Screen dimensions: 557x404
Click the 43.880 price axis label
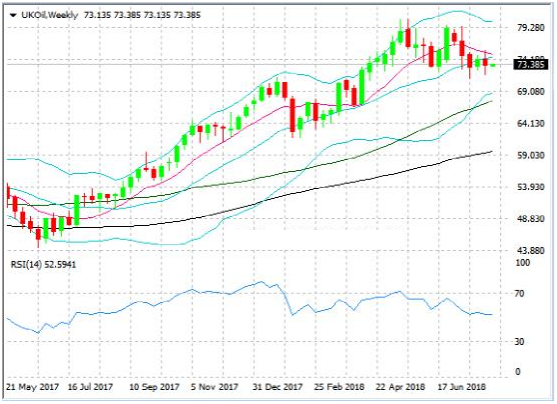point(531,251)
